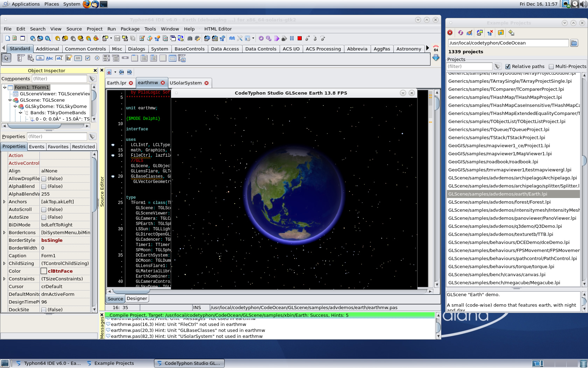Select GLScene/samples/advdemos/forest/Forest.lpi project
The height and width of the screenshot is (368, 588).
pyautogui.click(x=499, y=202)
